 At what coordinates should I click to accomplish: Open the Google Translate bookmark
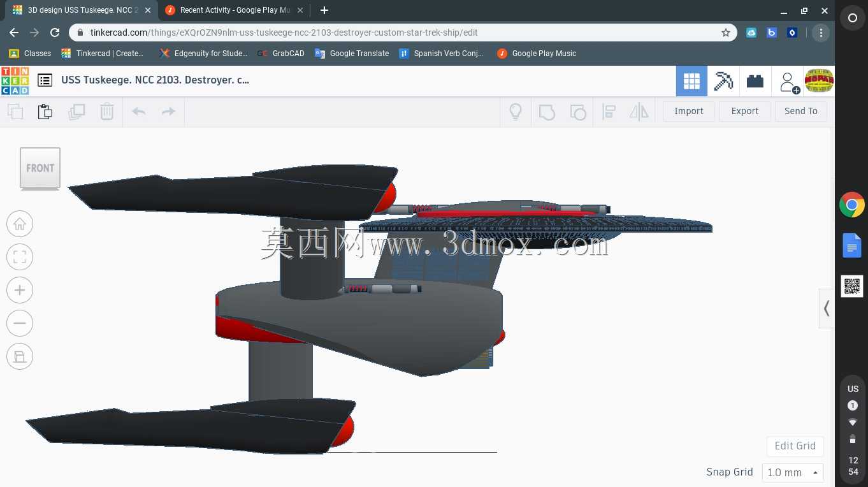click(x=352, y=54)
